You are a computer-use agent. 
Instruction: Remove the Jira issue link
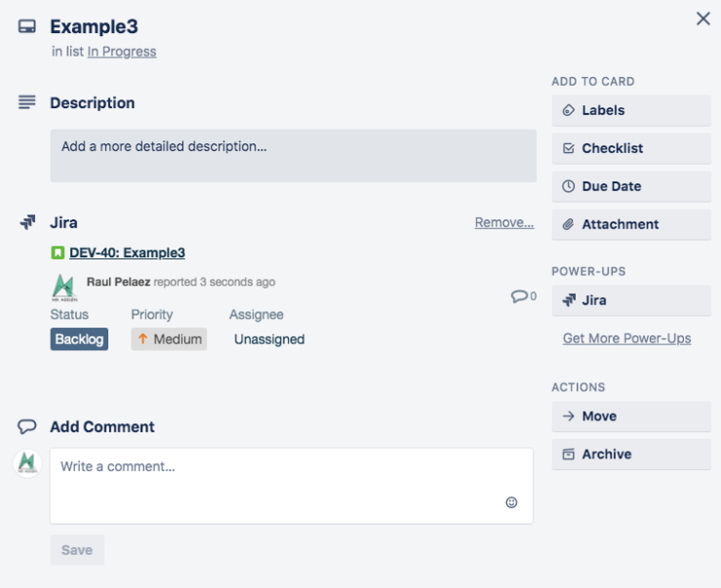(503, 222)
